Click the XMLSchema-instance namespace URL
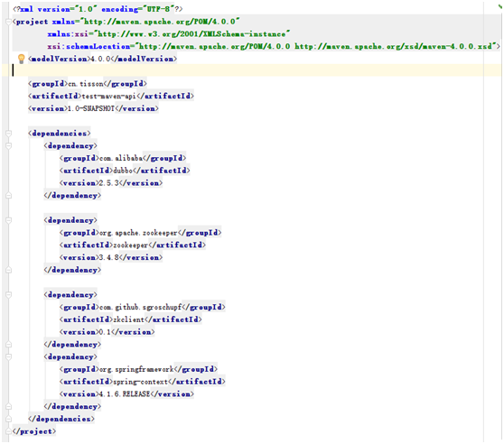Image resolution: width=504 pixels, height=444 pixels. pos(191,33)
